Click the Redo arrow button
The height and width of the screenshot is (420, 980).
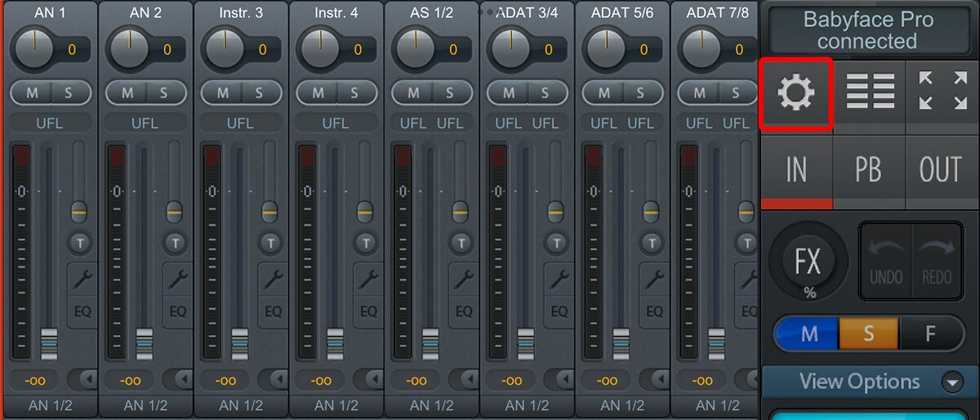pos(936,260)
